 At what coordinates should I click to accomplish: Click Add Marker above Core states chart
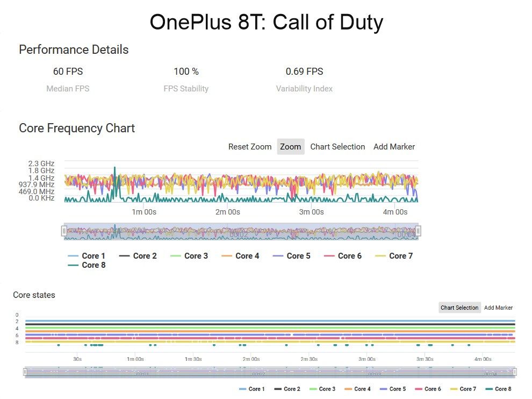498,308
